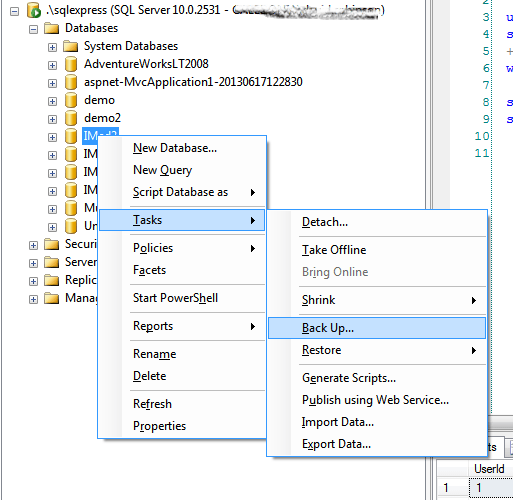The width and height of the screenshot is (513, 500).
Task: Click the System Databases folder icon
Action: tap(70, 46)
